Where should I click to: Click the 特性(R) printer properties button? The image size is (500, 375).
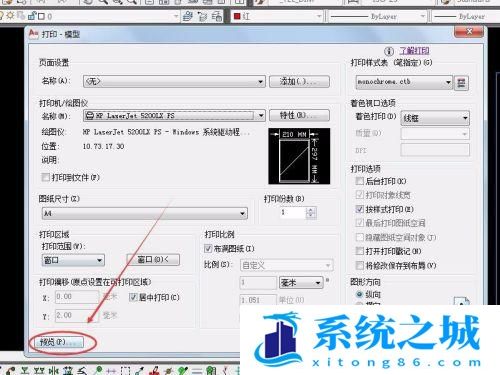(299, 116)
